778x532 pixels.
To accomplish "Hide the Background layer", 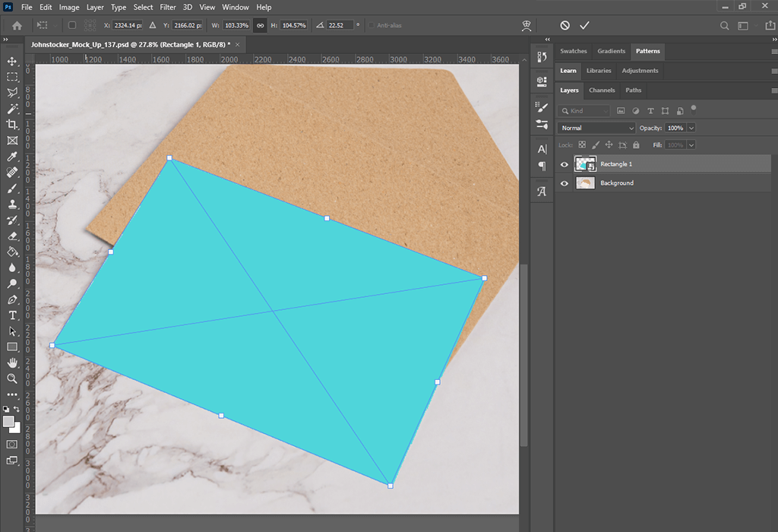I will (x=565, y=183).
